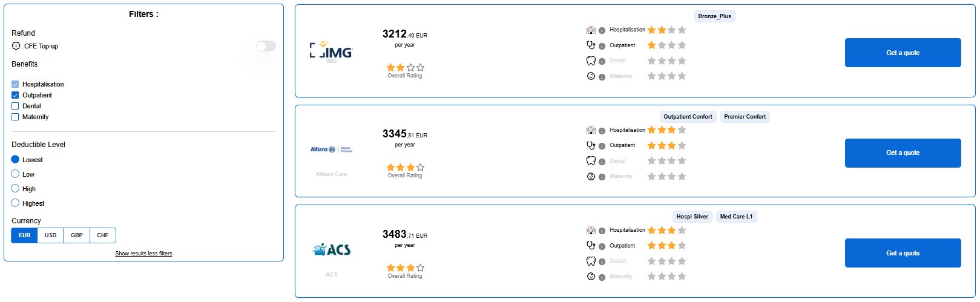Click ACS Hospitalisation hospital icon
Screen dimensions: 980x302
click(x=591, y=231)
